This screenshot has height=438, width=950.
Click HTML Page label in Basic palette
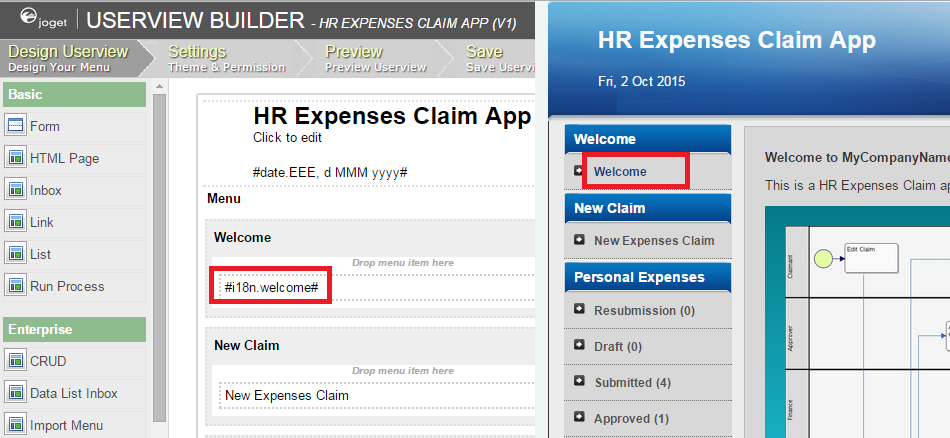(65, 159)
